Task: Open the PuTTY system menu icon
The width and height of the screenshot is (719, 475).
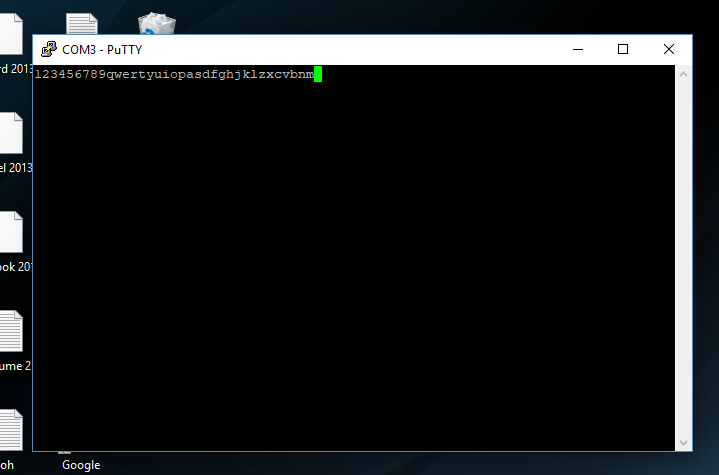Action: tap(49, 49)
